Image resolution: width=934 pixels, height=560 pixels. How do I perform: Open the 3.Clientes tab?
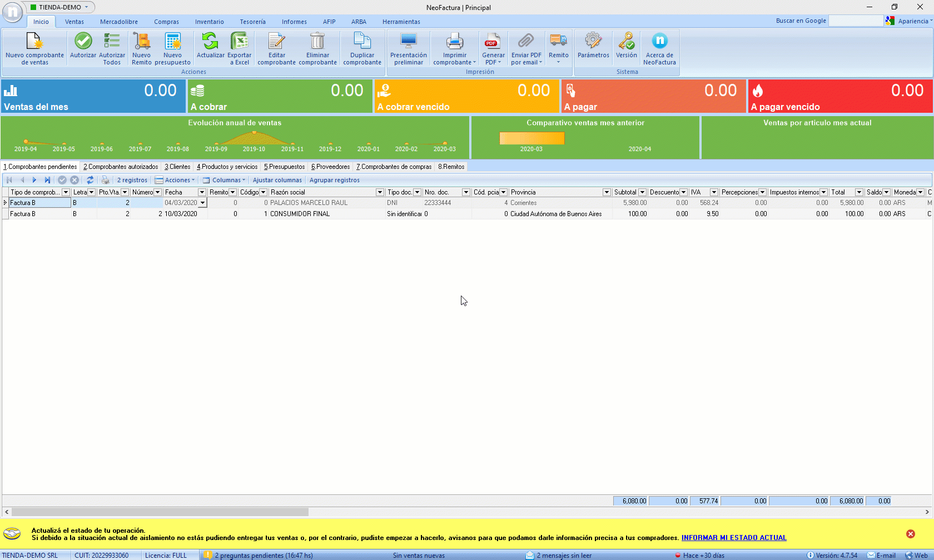[x=177, y=167]
